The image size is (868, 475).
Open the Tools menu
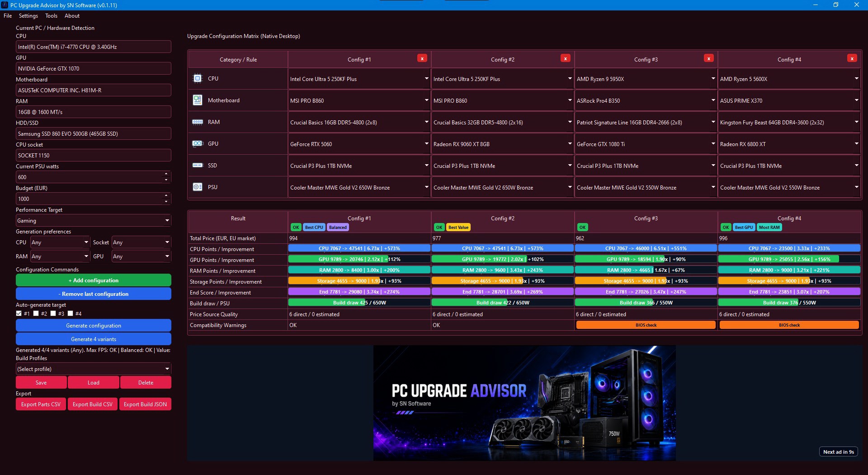click(51, 16)
